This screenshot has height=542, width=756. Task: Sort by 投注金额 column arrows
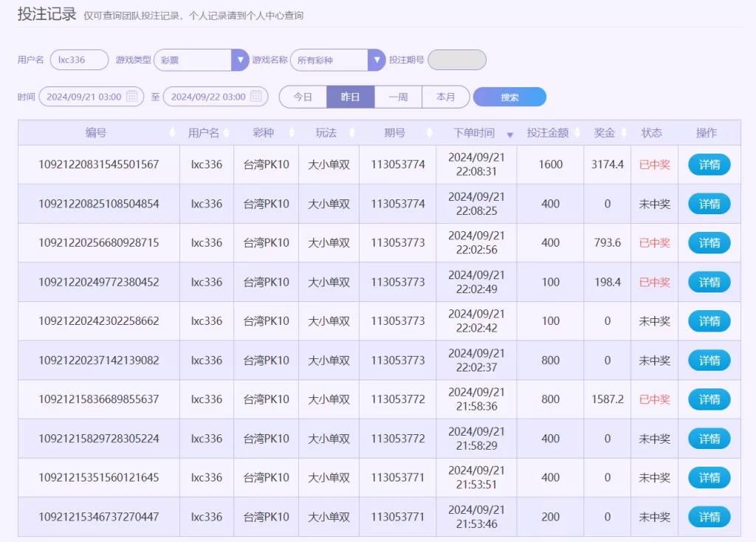(x=577, y=133)
